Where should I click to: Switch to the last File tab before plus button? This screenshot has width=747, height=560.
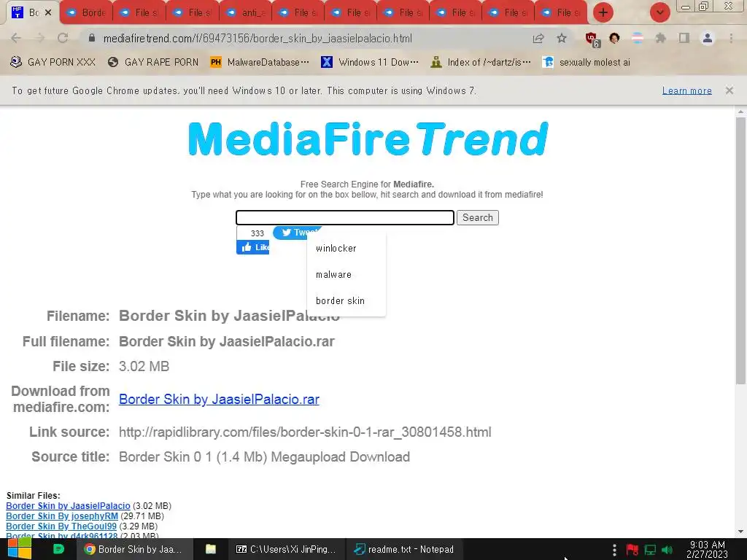pyautogui.click(x=560, y=13)
